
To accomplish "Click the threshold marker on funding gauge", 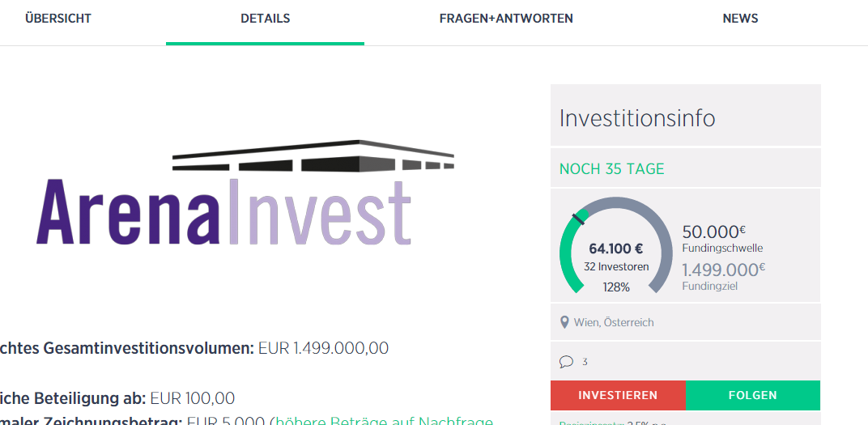I will [x=578, y=219].
